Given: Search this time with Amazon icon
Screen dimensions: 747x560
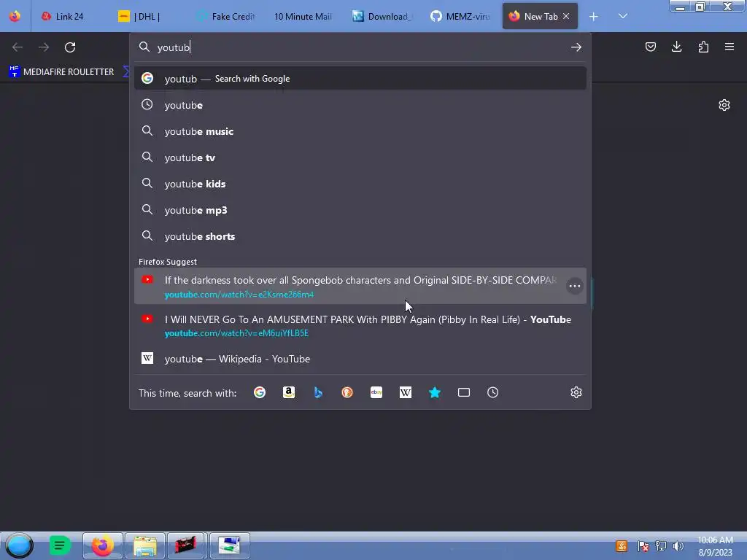Looking at the screenshot, I should (289, 392).
